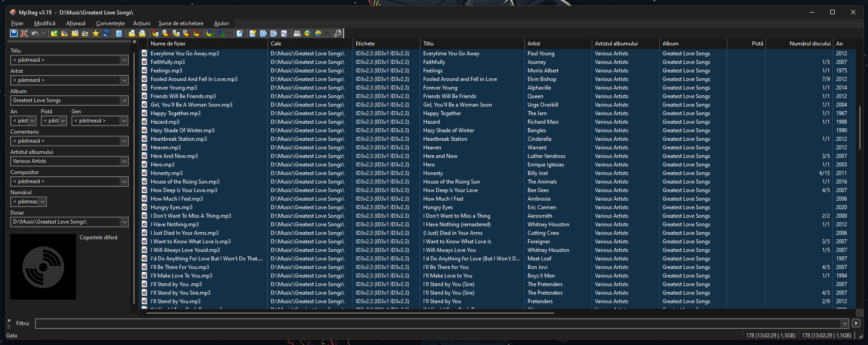Expand the Artist field dropdown
The width and height of the screenshot is (868, 345).
point(124,80)
